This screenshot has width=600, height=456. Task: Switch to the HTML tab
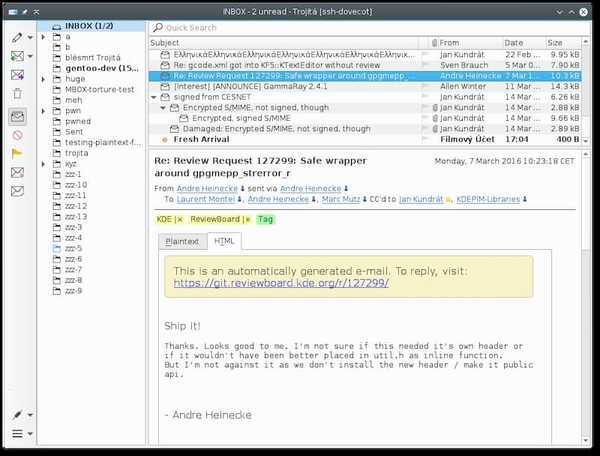coord(224,241)
